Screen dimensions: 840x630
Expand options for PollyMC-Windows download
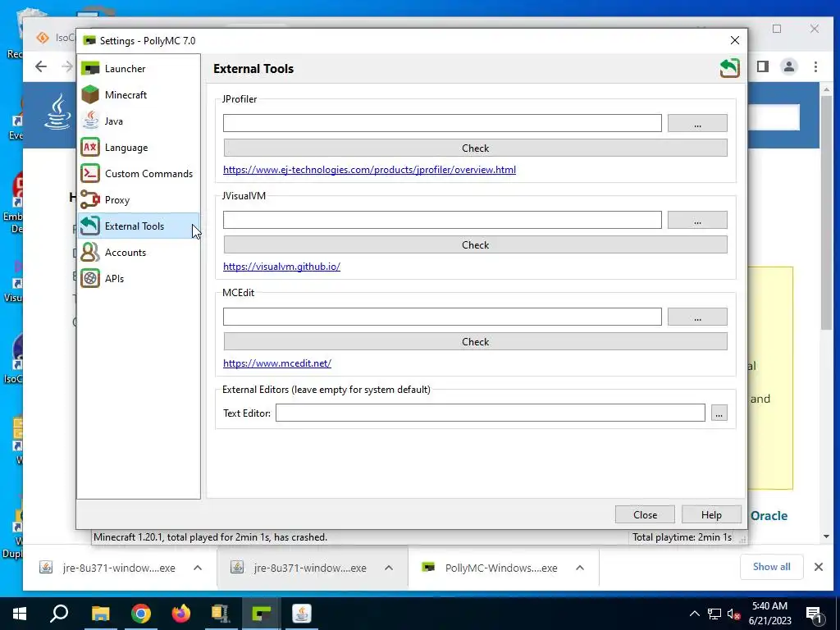coord(580,568)
